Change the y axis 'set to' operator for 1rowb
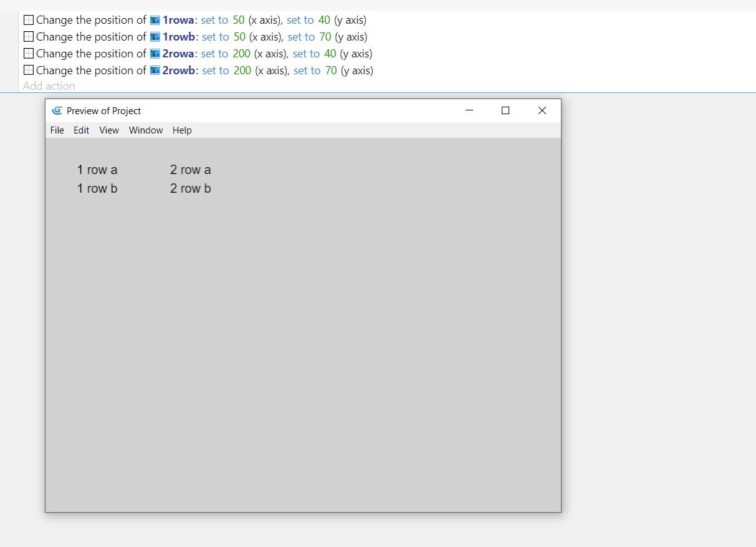This screenshot has height=547, width=756. pyautogui.click(x=301, y=37)
